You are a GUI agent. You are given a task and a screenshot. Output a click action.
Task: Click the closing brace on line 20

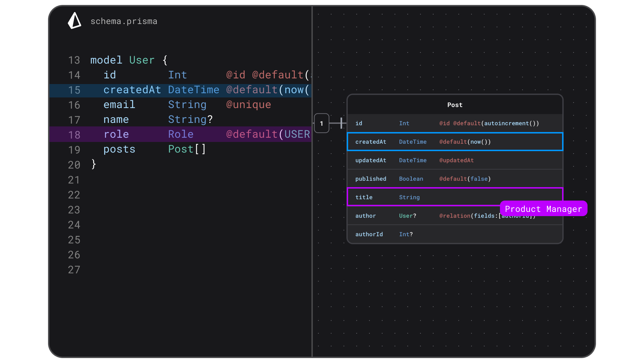point(94,164)
